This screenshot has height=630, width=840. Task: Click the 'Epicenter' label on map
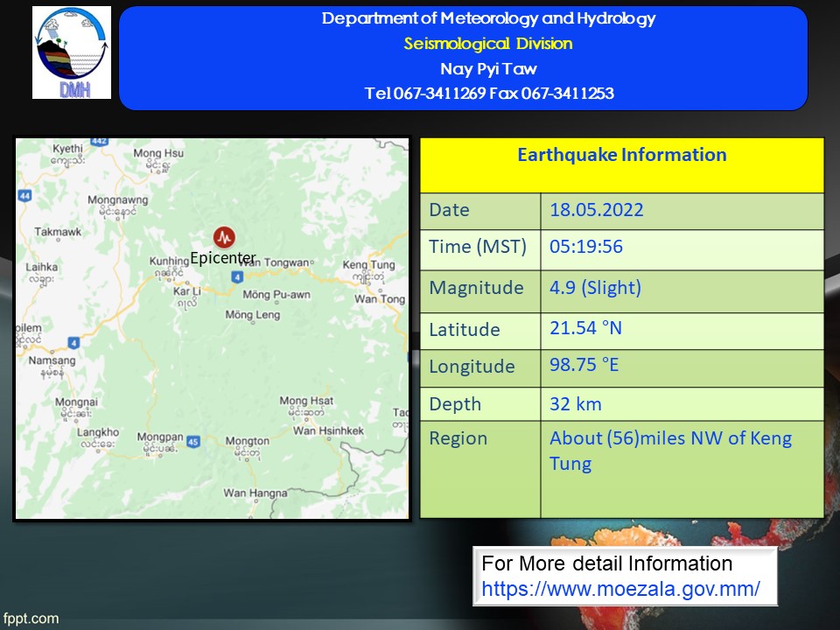(x=223, y=258)
